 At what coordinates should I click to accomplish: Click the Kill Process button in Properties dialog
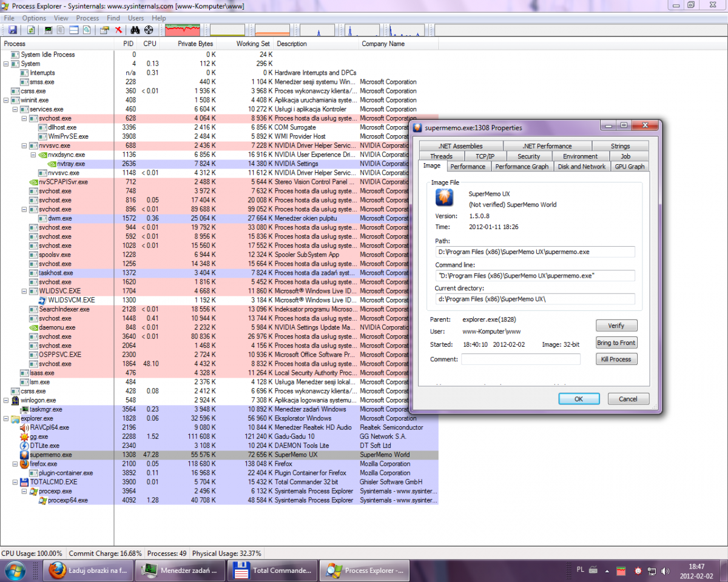click(x=616, y=359)
